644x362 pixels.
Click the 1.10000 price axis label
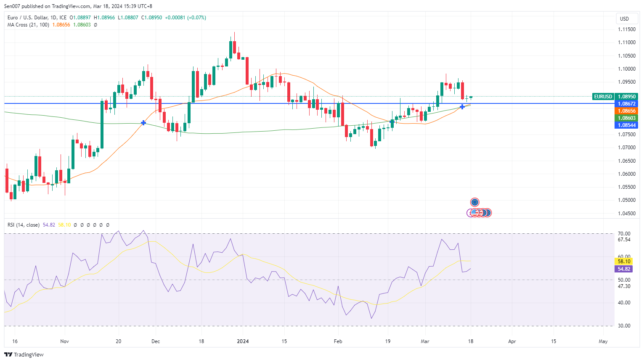pos(627,69)
